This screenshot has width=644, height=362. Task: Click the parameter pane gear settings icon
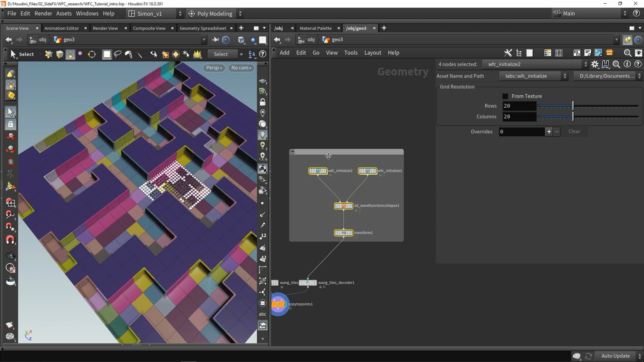595,64
